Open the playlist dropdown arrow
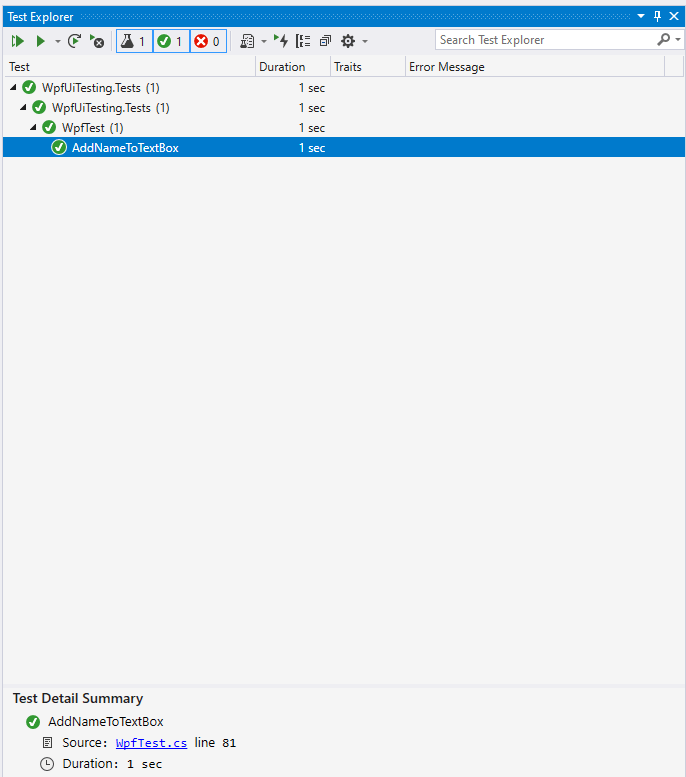This screenshot has width=686, height=777. tap(264, 41)
